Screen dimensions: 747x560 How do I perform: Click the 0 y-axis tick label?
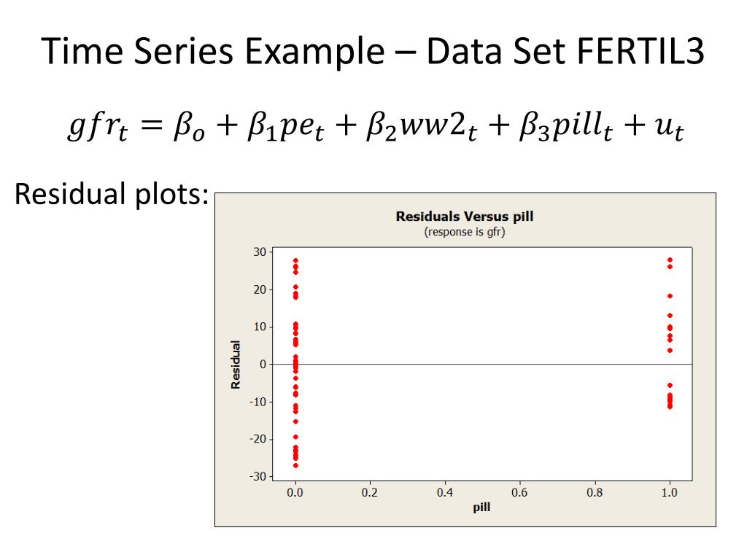click(x=263, y=365)
